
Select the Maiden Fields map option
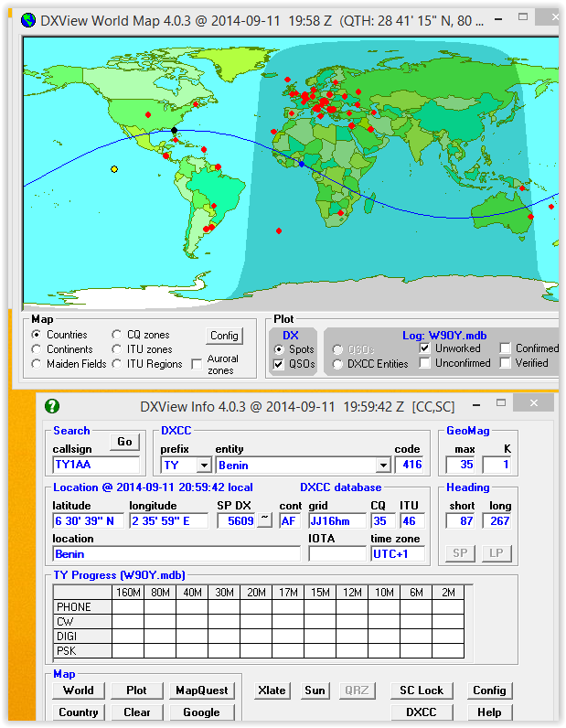coord(37,364)
